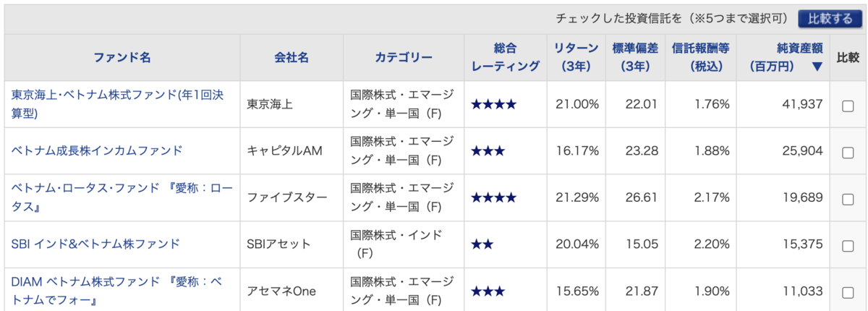The image size is (868, 311).
Task: Check the 東京海上・ベトナム株式ファンド compare checkbox
Action: (x=848, y=106)
